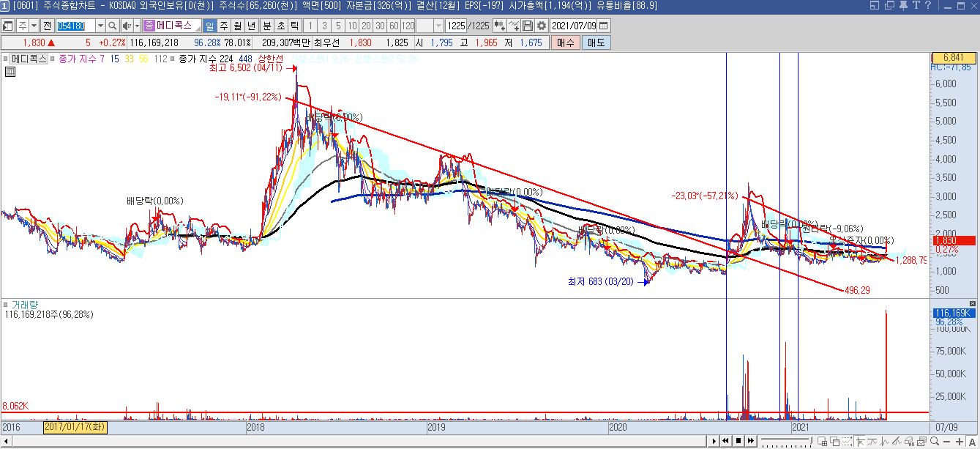The width and height of the screenshot is (980, 449).
Task: Toggle the 증 badge before 메디콕스 name
Action: point(149,26)
